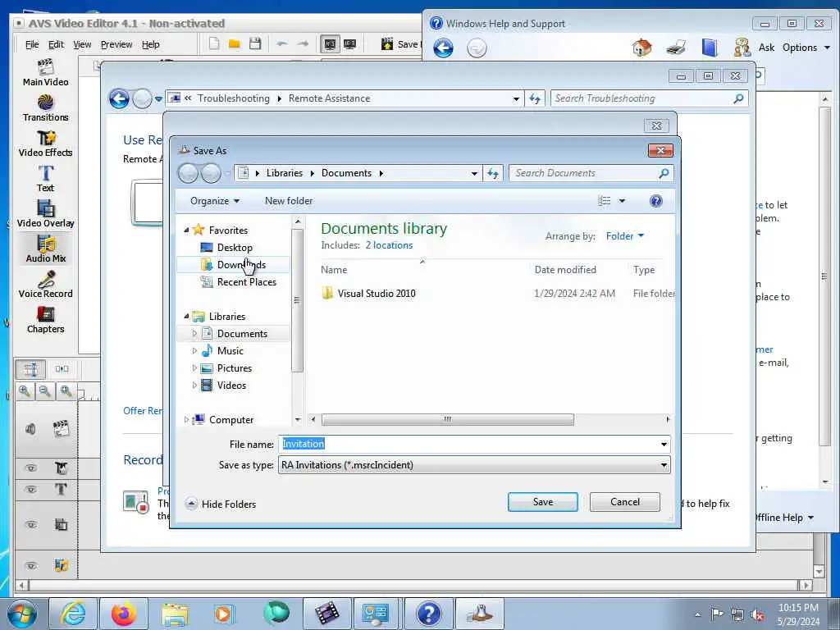Open Internet Explorer from taskbar
Screen dimensions: 840x630
73,614
